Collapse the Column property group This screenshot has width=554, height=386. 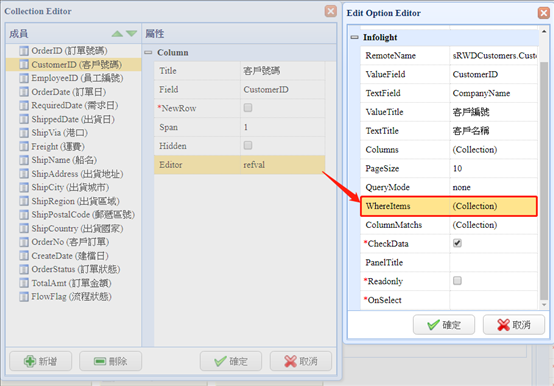click(148, 53)
